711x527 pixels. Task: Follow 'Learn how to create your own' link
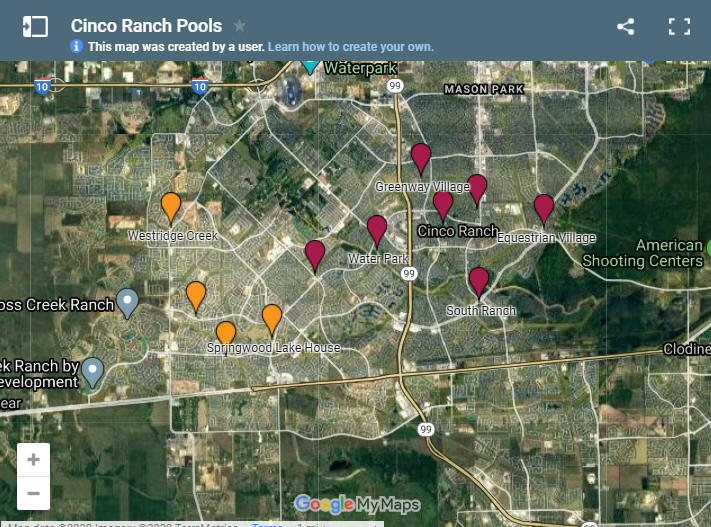[350, 47]
